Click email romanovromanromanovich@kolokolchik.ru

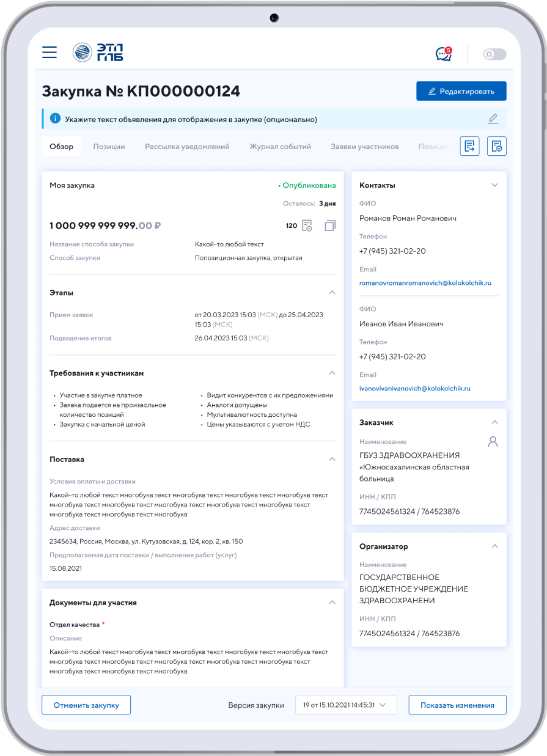(425, 283)
